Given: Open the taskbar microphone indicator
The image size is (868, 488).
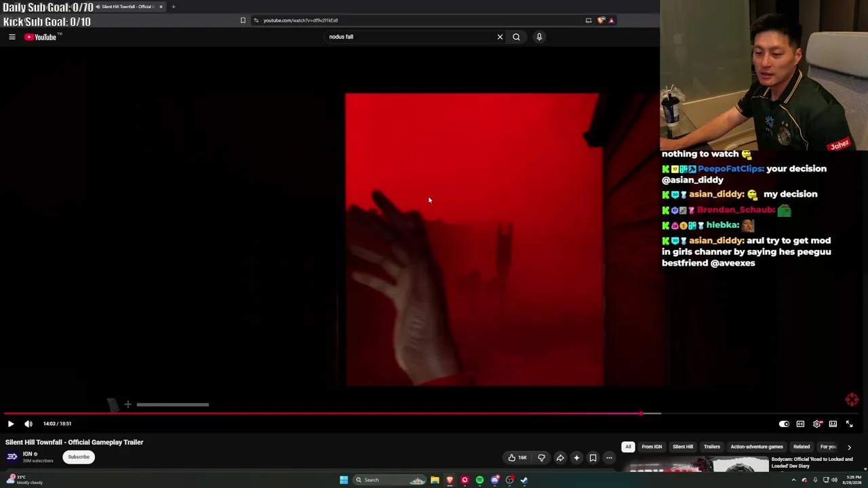Looking at the screenshot, I should pos(815,480).
